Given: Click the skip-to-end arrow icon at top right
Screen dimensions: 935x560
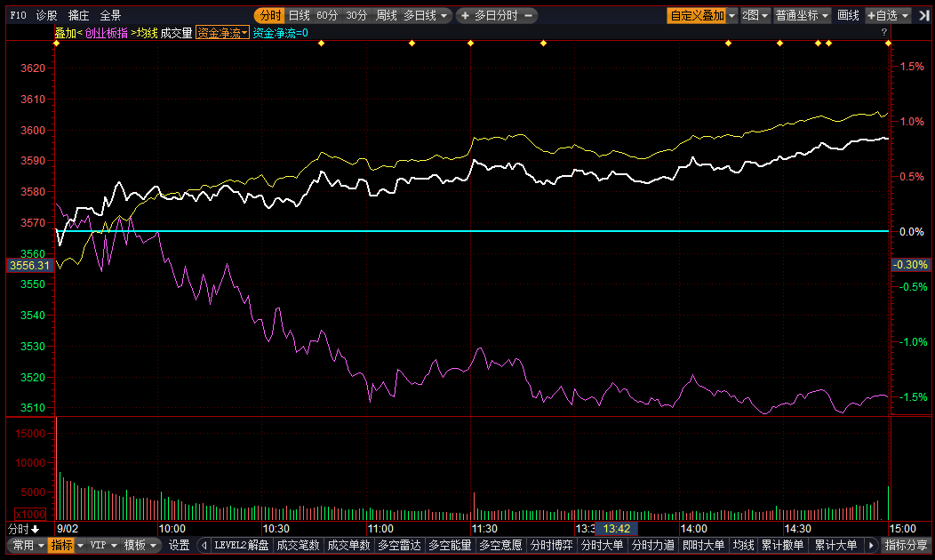Looking at the screenshot, I should [923, 15].
